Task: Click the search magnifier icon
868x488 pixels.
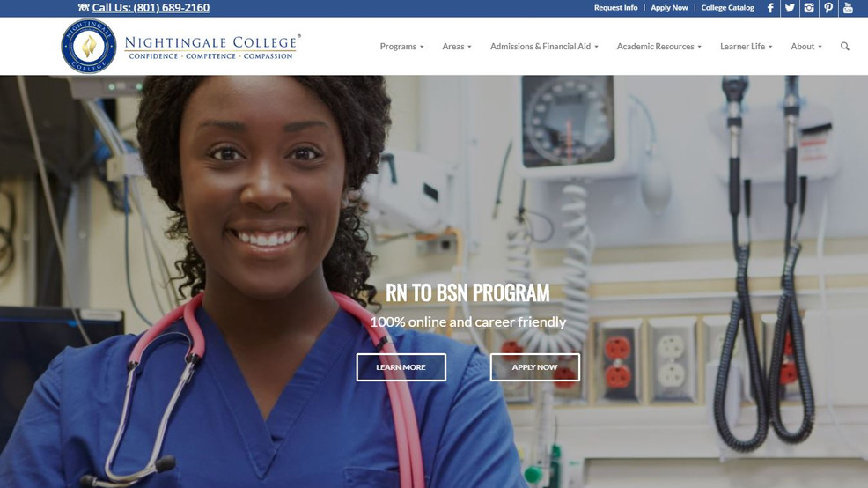Action: (845, 46)
